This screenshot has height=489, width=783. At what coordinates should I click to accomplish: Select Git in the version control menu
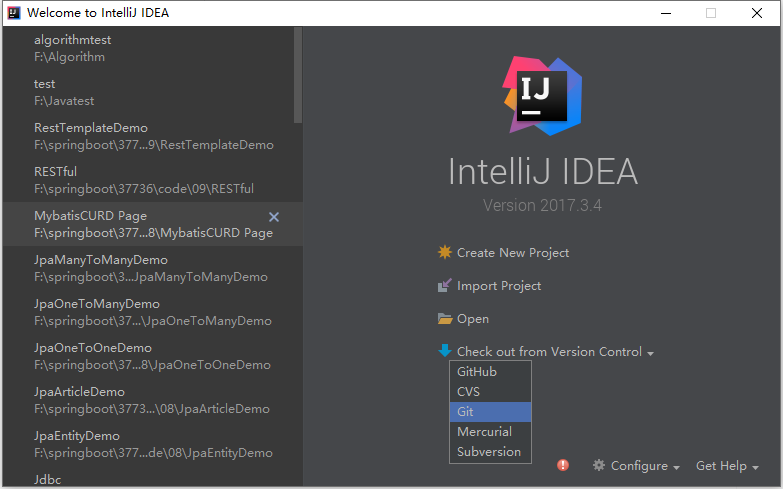(x=490, y=412)
